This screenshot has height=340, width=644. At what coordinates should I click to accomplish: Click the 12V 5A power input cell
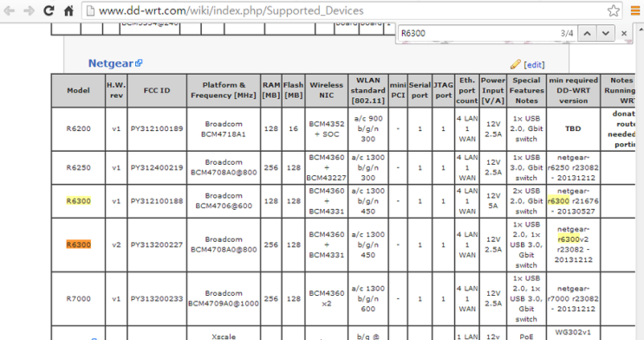tap(493, 201)
